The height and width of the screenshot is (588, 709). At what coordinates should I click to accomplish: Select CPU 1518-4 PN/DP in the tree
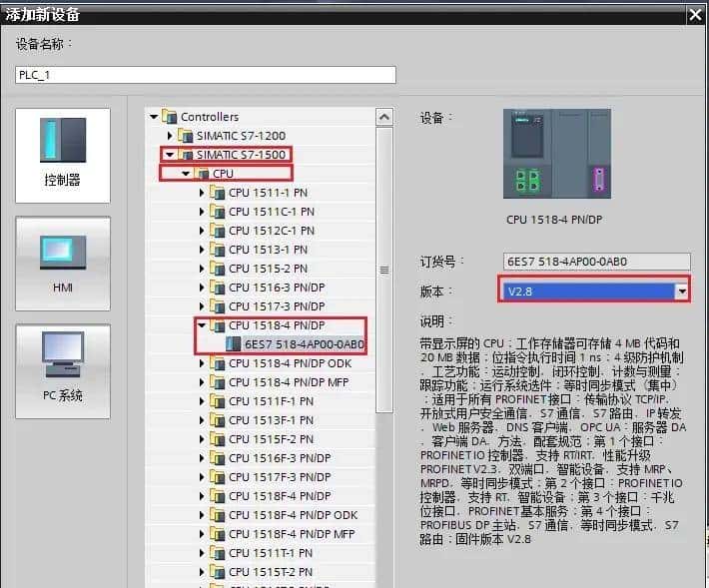(277, 325)
